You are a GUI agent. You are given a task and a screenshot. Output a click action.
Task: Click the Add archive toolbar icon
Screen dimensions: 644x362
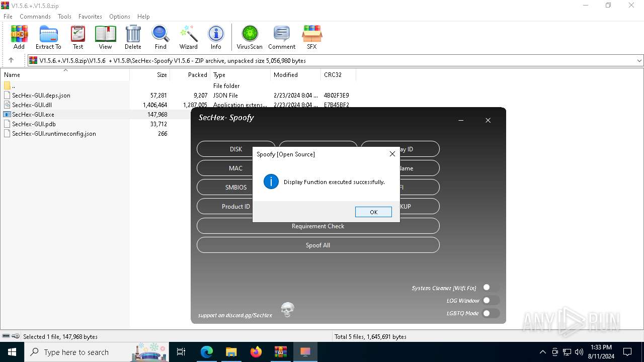(19, 38)
